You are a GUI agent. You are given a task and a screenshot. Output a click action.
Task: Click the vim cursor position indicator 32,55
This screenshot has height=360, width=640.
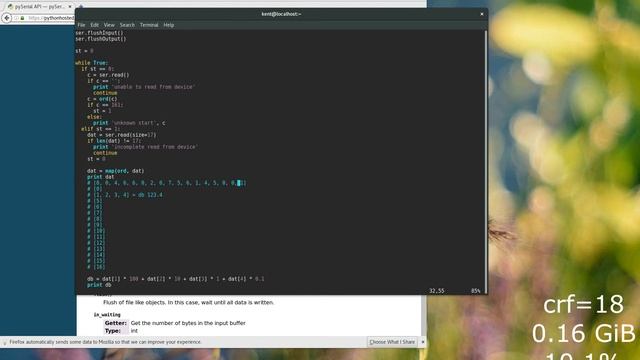[436, 291]
